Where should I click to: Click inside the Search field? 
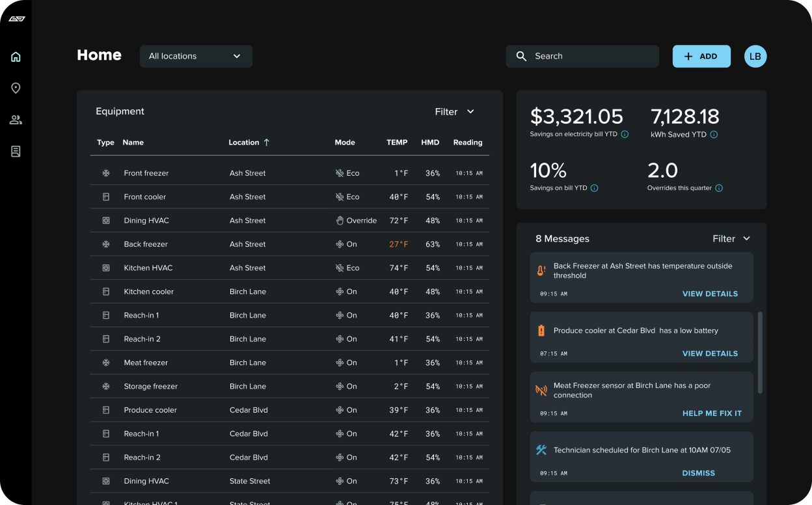582,56
